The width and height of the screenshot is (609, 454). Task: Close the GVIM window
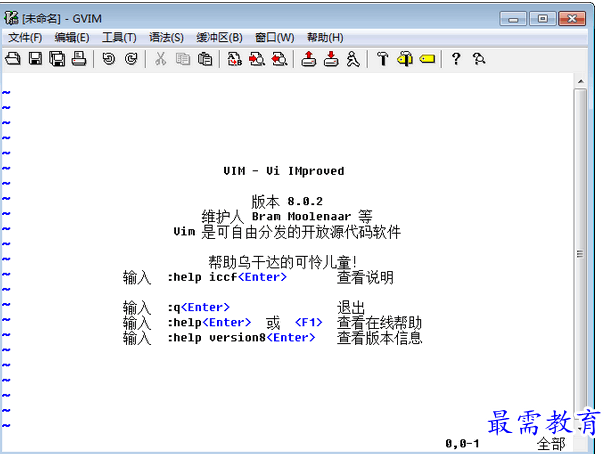coord(572,19)
